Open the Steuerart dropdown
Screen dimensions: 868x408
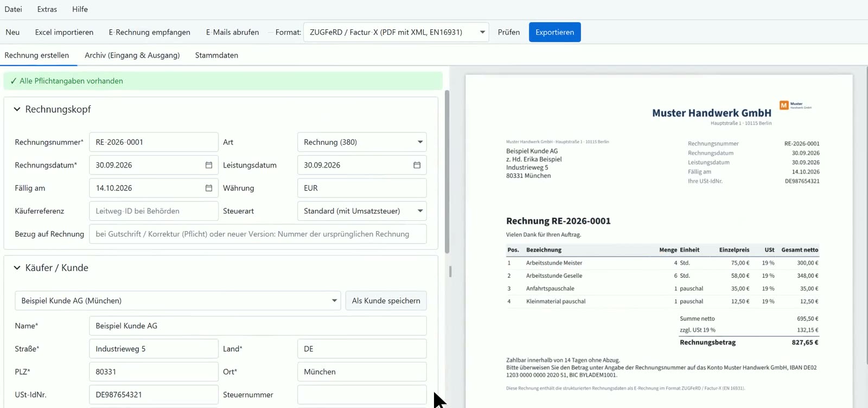362,211
